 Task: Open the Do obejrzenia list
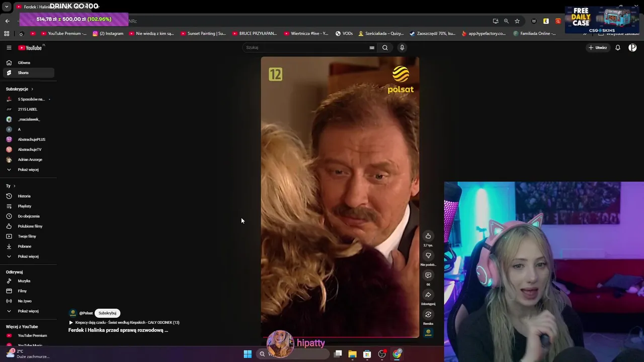pyautogui.click(x=28, y=216)
